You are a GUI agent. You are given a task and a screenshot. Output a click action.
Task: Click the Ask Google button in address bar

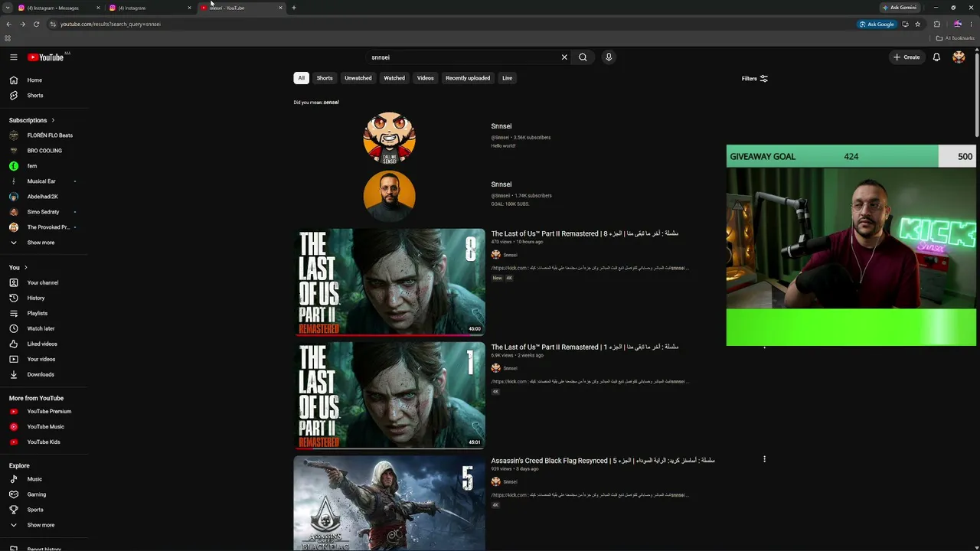point(877,24)
